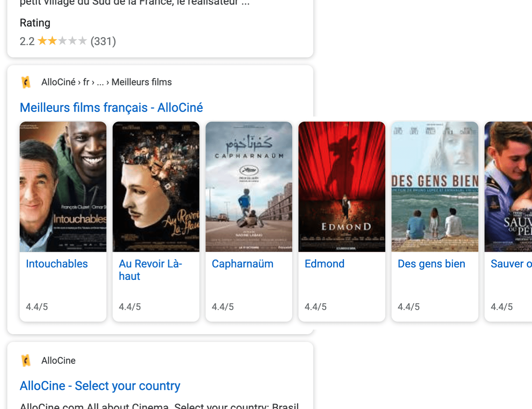This screenshot has height=409, width=532.
Task: Click the 4.4/5 rating under Capharnaüm
Action: tap(223, 307)
